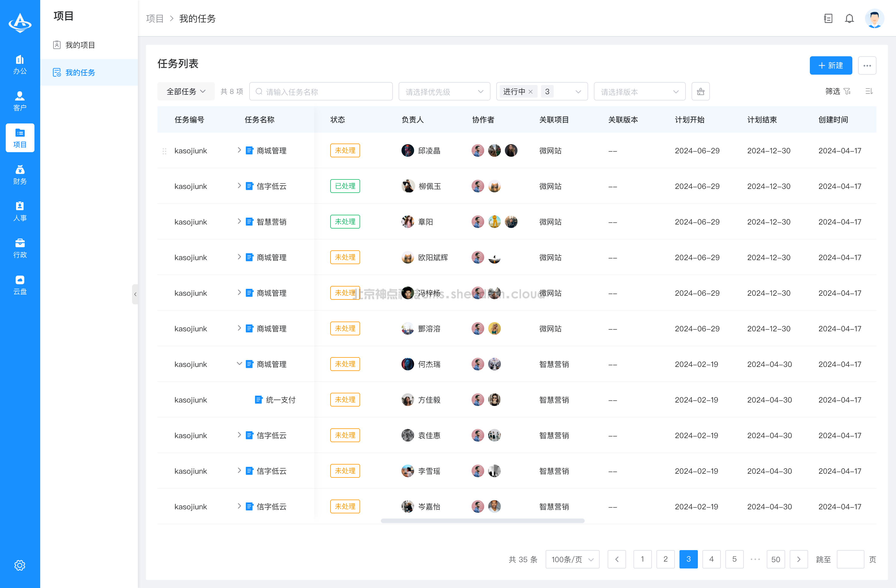Go to page 4 in pagination
The height and width of the screenshot is (588, 896).
point(711,559)
